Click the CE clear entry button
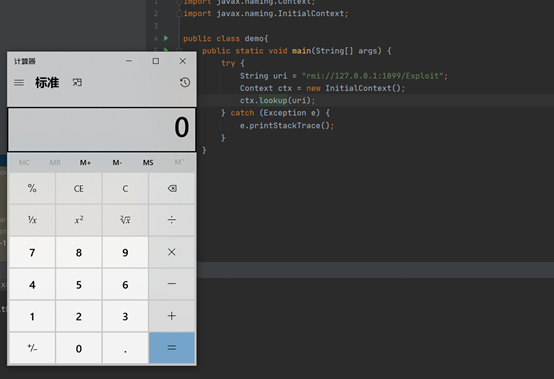 (79, 189)
